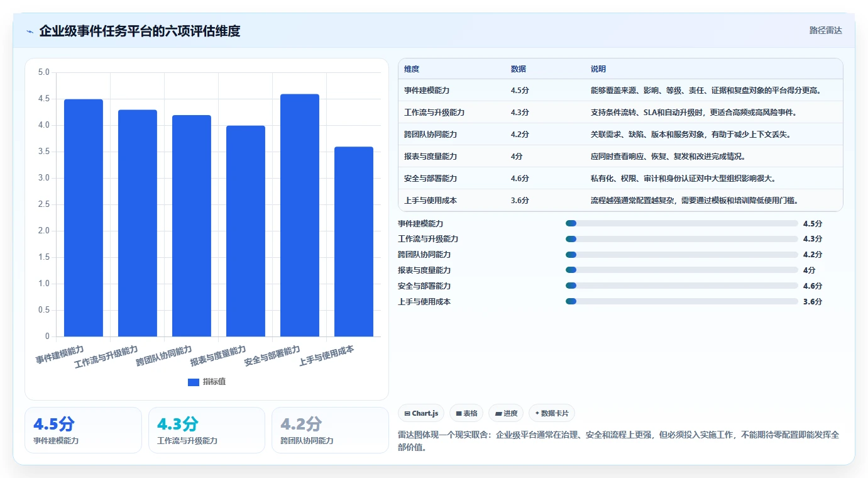The image size is (868, 478).
Task: Click the description starting 能够覆盖来源、影响
Action: [x=707, y=90]
